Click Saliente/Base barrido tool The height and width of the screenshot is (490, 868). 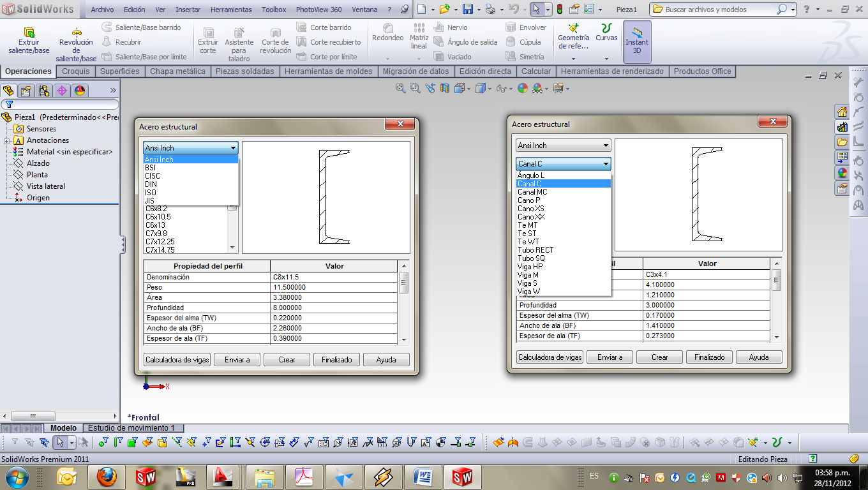point(142,27)
